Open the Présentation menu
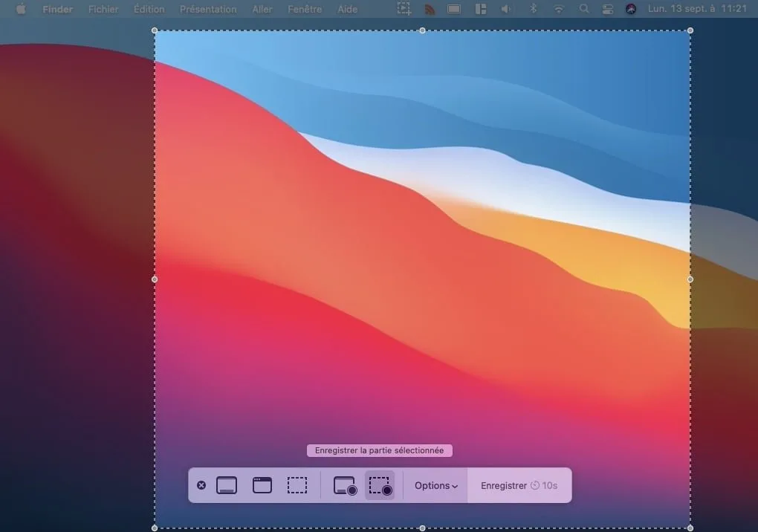Screen dimensions: 758x532 208,9
